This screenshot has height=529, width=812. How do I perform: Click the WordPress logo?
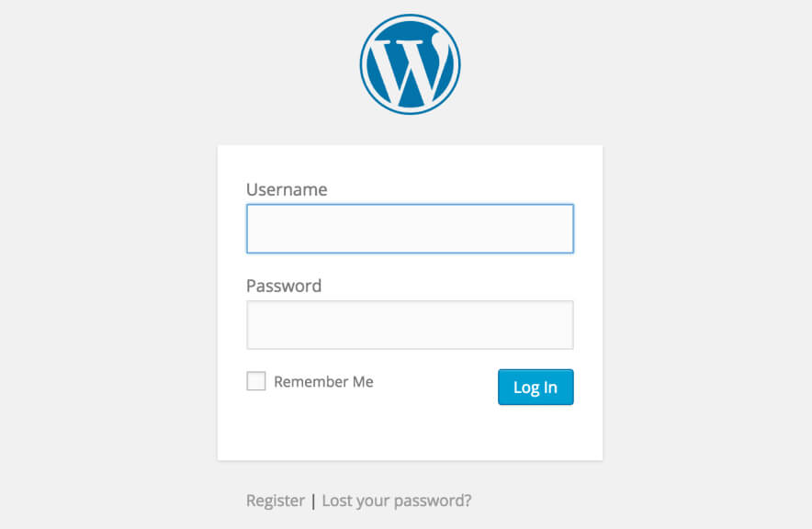(410, 63)
